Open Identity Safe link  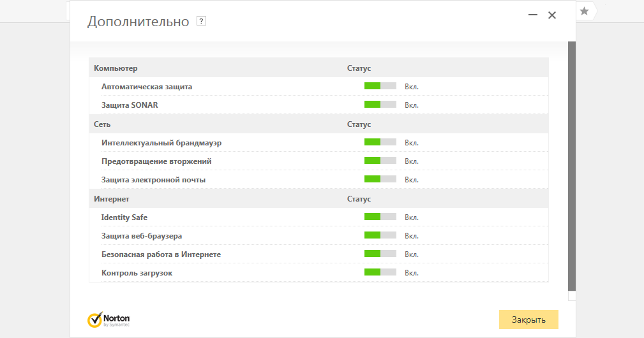pos(124,217)
